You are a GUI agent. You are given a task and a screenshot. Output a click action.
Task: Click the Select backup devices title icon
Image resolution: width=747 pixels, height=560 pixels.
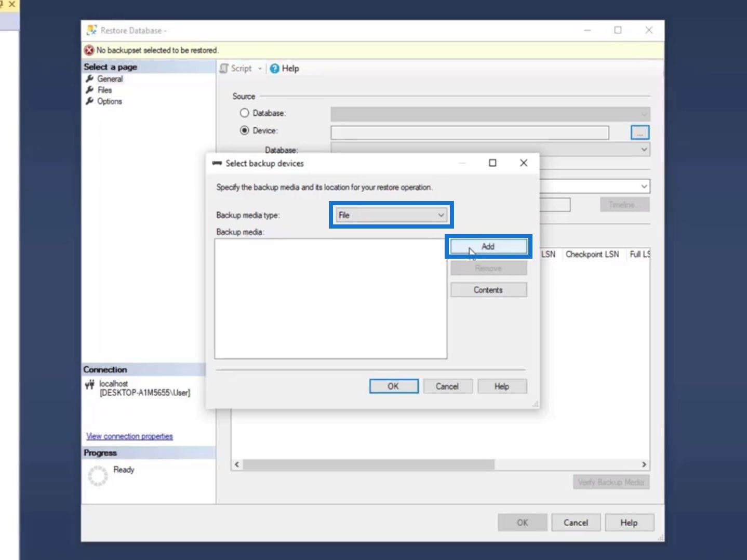click(217, 163)
